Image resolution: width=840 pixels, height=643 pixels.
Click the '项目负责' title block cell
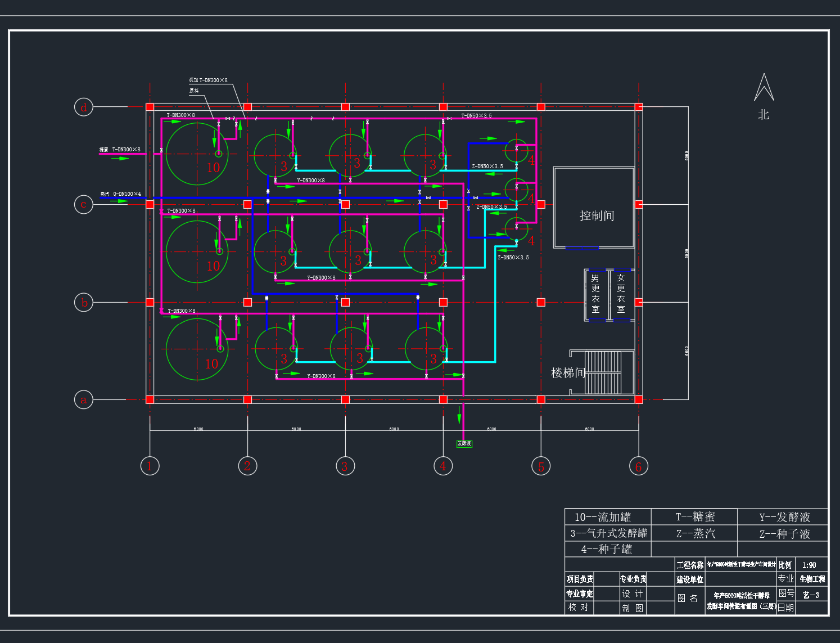(580, 579)
